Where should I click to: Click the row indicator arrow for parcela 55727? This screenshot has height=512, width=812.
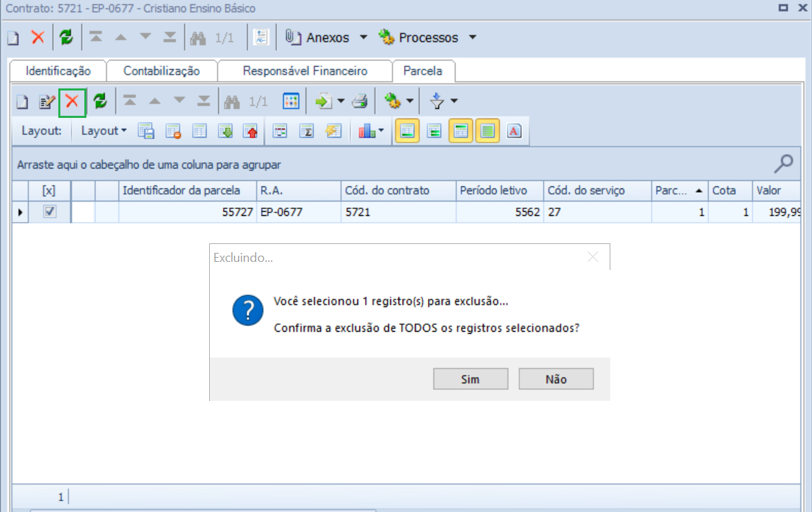point(20,212)
